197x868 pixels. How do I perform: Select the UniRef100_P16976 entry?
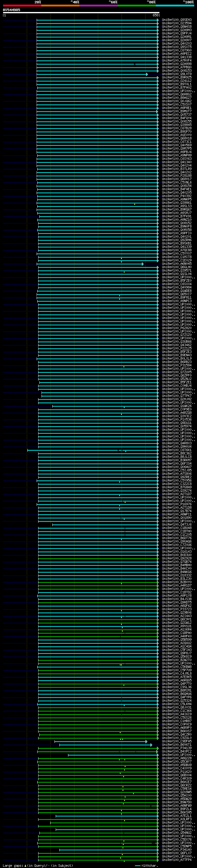(177, 504)
